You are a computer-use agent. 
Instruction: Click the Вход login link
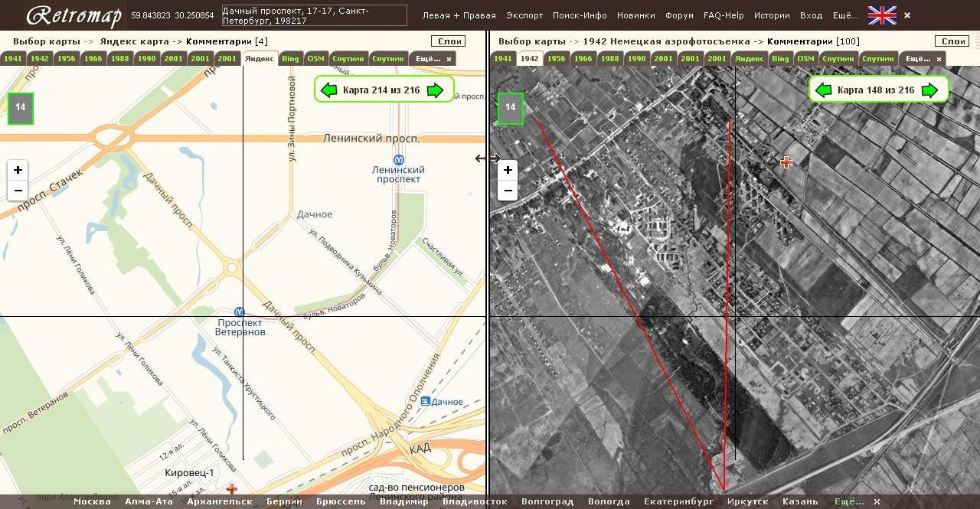[811, 15]
